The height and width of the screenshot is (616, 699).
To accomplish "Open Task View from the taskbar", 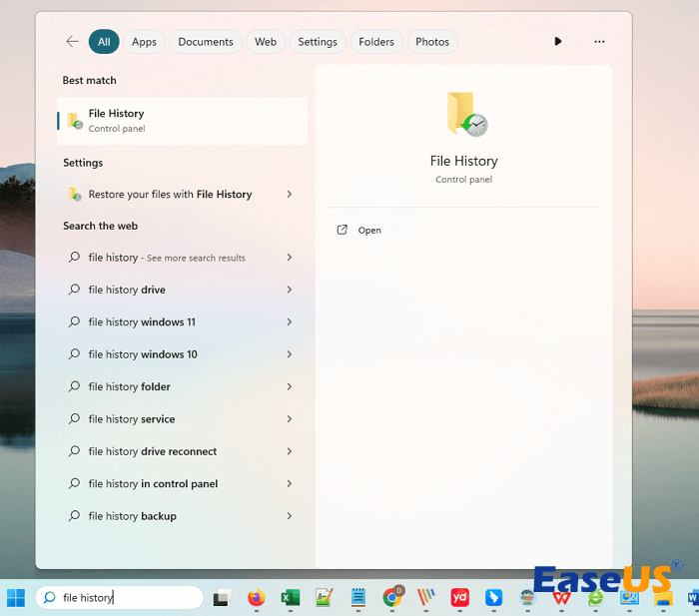I will [x=222, y=597].
